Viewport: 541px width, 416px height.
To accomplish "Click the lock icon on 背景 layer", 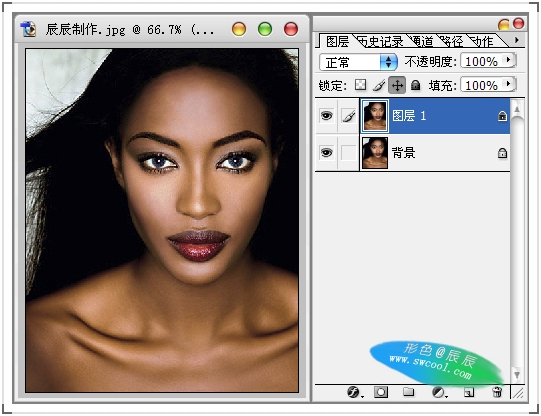I will [502, 153].
